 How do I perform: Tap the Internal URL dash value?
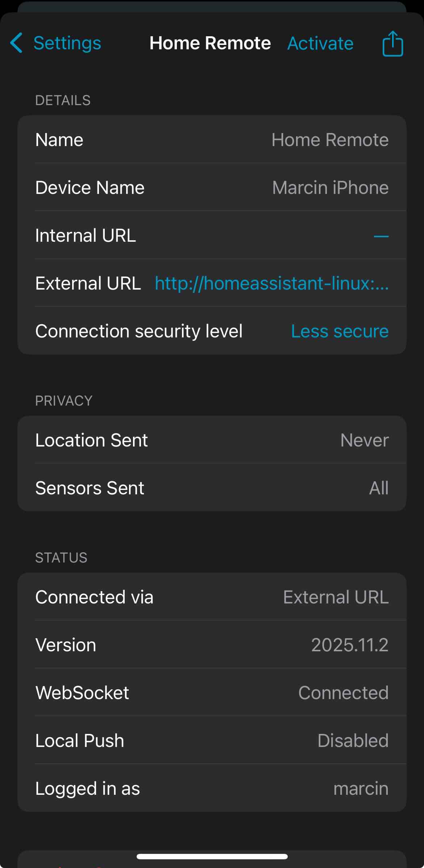381,236
